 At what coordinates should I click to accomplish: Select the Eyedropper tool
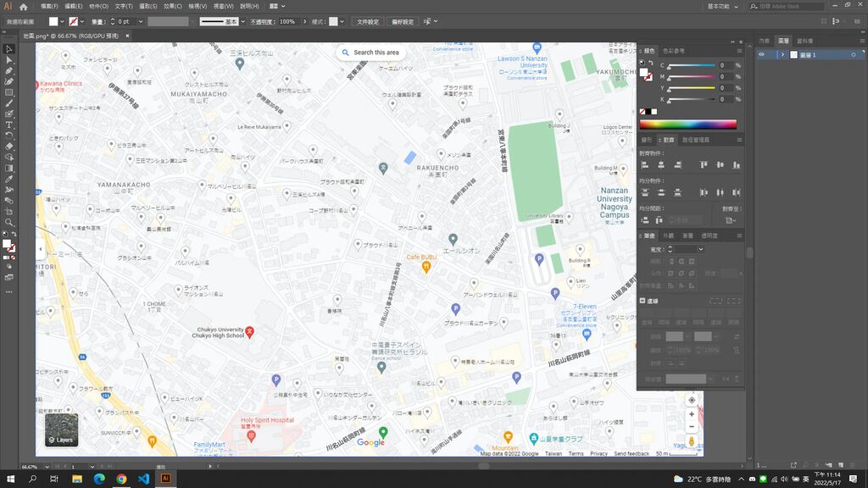[8, 179]
